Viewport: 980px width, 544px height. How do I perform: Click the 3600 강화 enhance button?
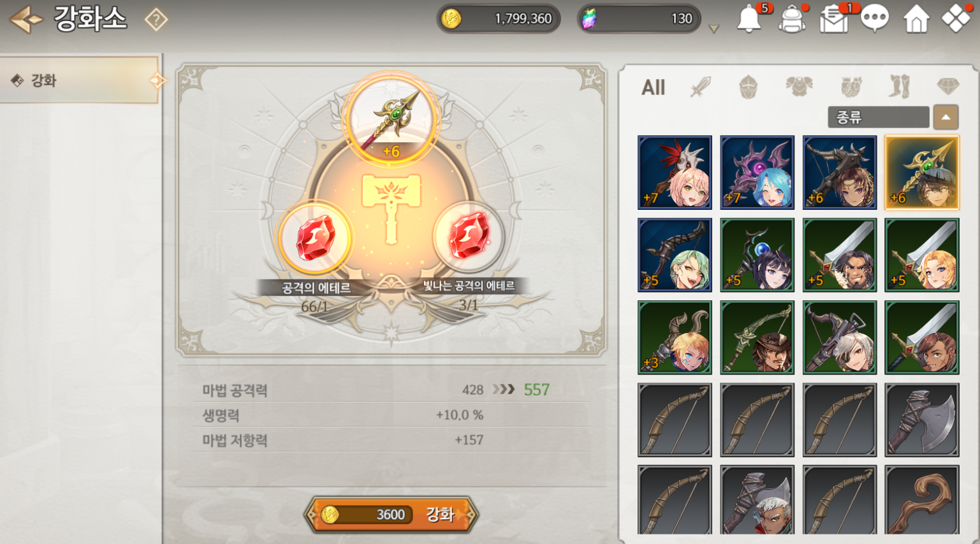(391, 514)
